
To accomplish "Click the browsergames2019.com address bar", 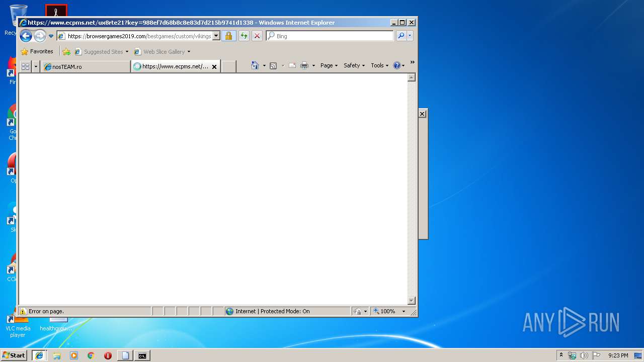I will 134,36.
